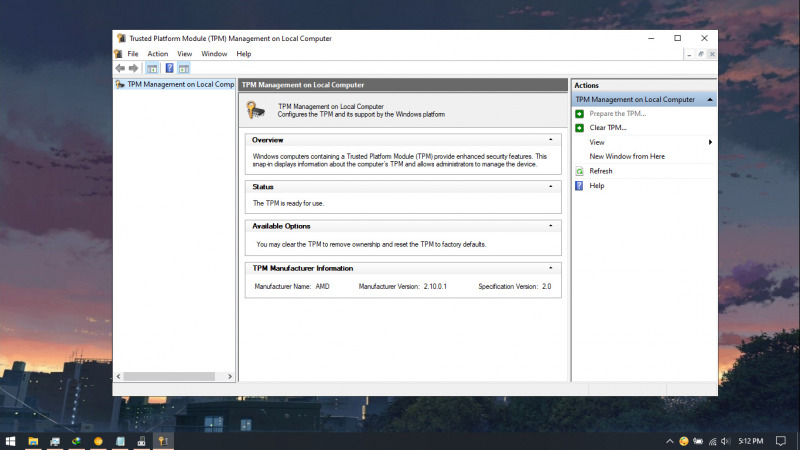800x450 pixels.
Task: Open the Action Center notification icon
Action: pos(781,441)
